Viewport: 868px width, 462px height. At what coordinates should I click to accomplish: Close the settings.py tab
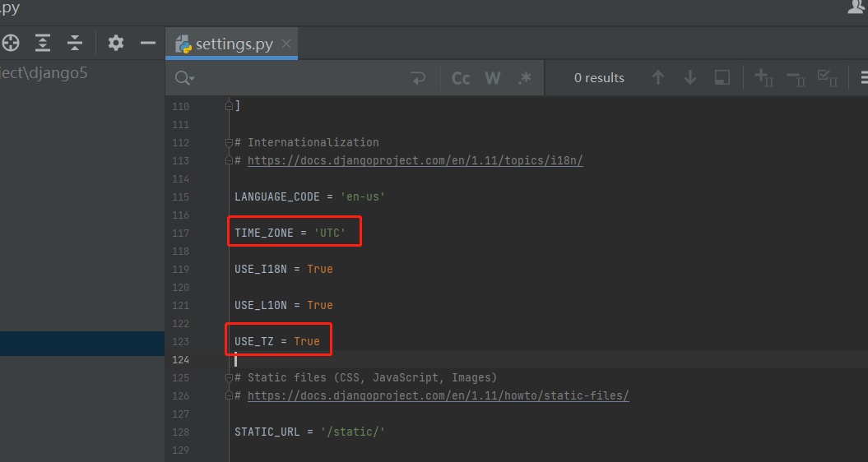(x=286, y=43)
